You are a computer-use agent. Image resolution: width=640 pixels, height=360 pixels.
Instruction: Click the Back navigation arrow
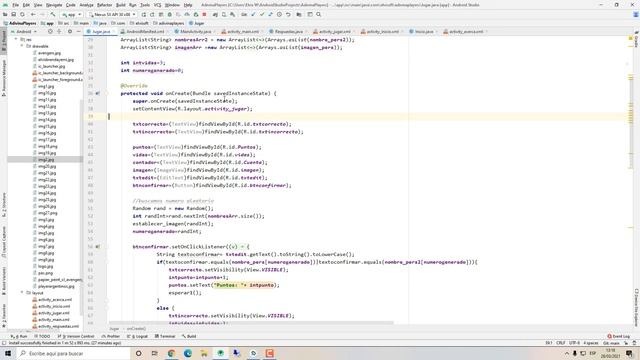[33, 14]
